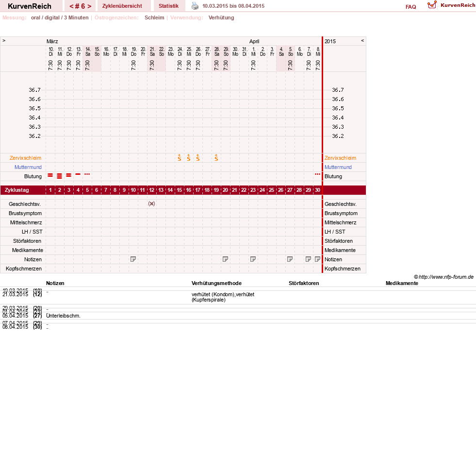Viewport: 476px width, 455px height.
Task: Click 'oral / digital / 3 Minuten' text
Action: [x=60, y=17]
